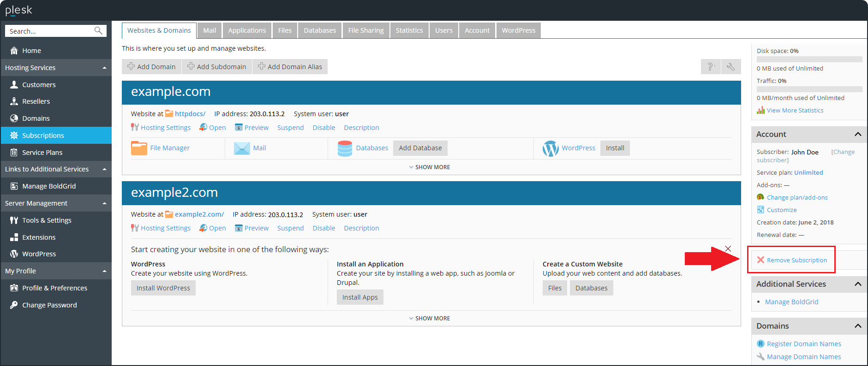Close the website creation suggestions panel
Screen dimensions: 868x366
tap(728, 249)
